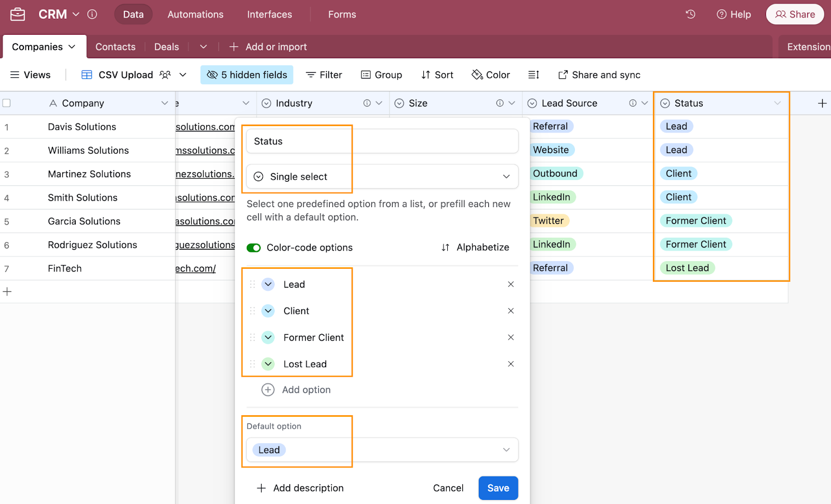Click the Share button
This screenshot has width=831, height=504.
(795, 15)
